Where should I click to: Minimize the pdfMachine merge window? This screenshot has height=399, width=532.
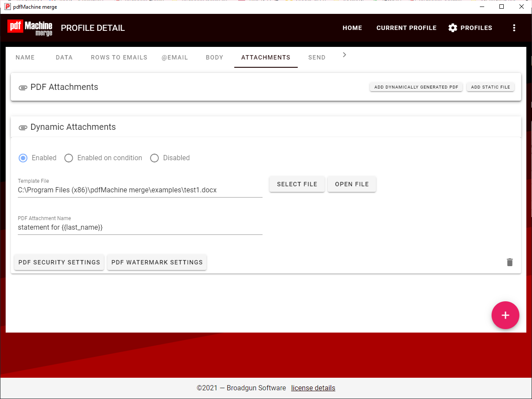click(x=482, y=7)
